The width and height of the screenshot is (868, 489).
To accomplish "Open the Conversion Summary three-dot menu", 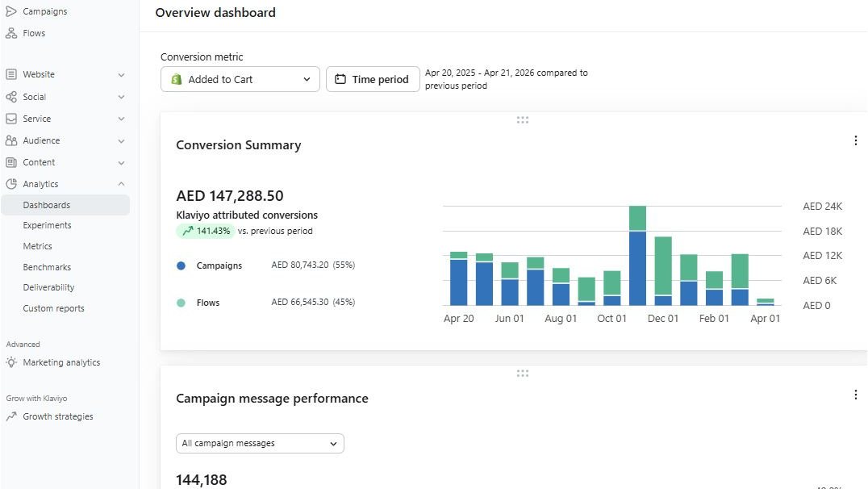I will (855, 140).
